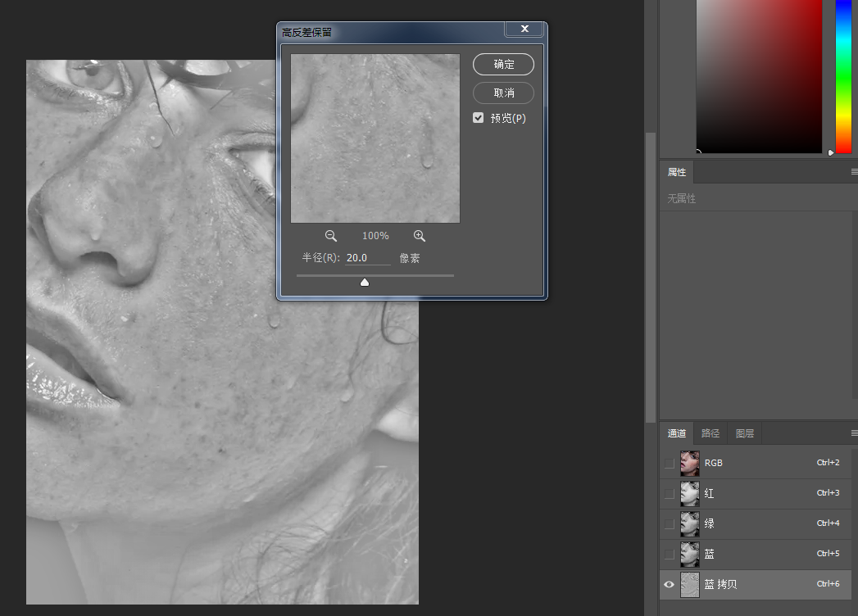The width and height of the screenshot is (858, 616).
Task: Show visibility of the RGB channel
Action: pyautogui.click(x=669, y=463)
